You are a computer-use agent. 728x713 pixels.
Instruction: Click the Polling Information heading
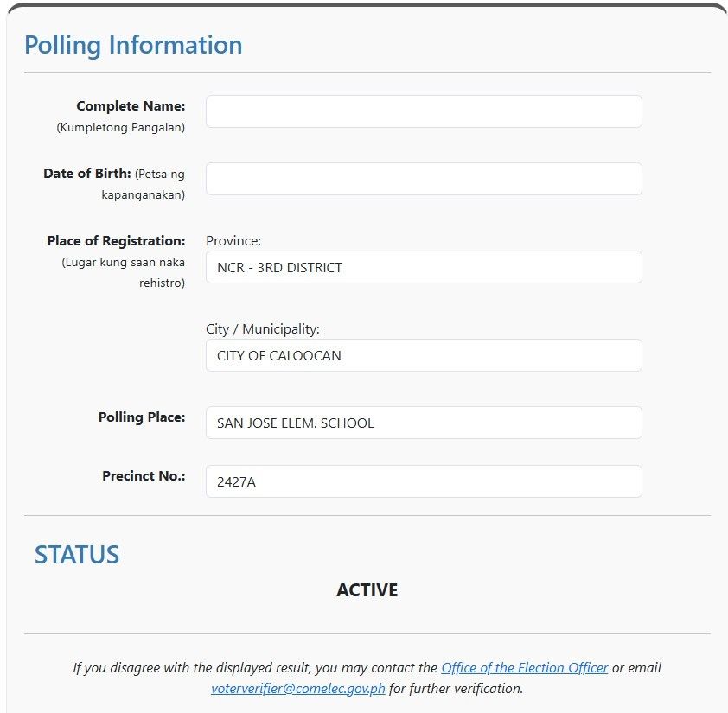(133, 46)
